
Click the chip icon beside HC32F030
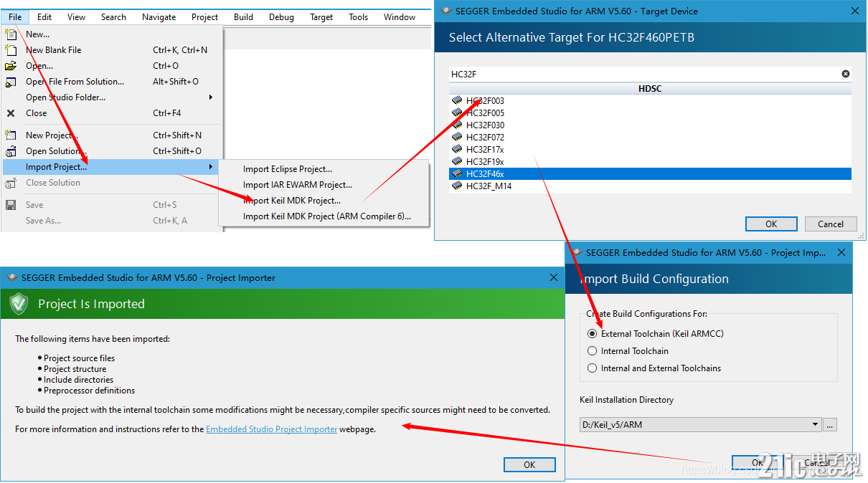[x=457, y=125]
